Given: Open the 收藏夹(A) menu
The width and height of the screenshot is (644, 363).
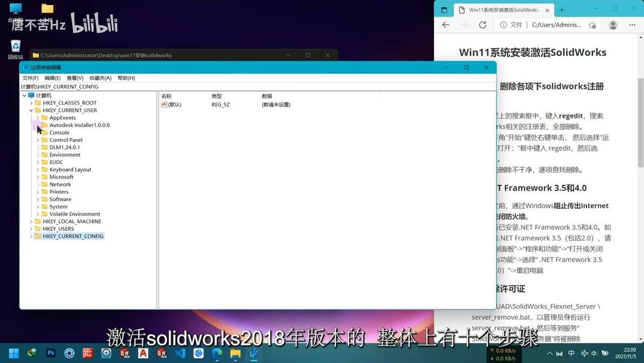Looking at the screenshot, I should coord(100,78).
